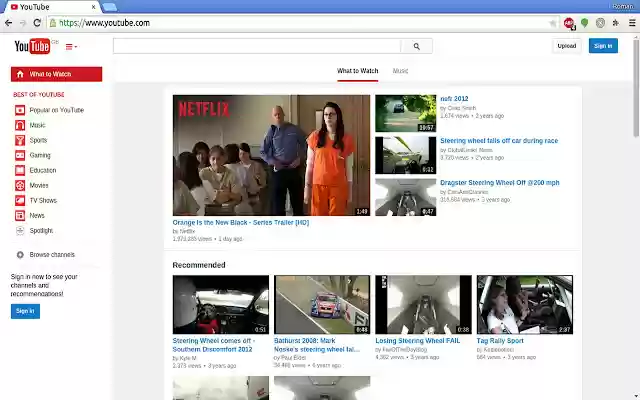The height and width of the screenshot is (400, 640).
Task: Close the YouTube browser tab
Action: click(x=93, y=7)
